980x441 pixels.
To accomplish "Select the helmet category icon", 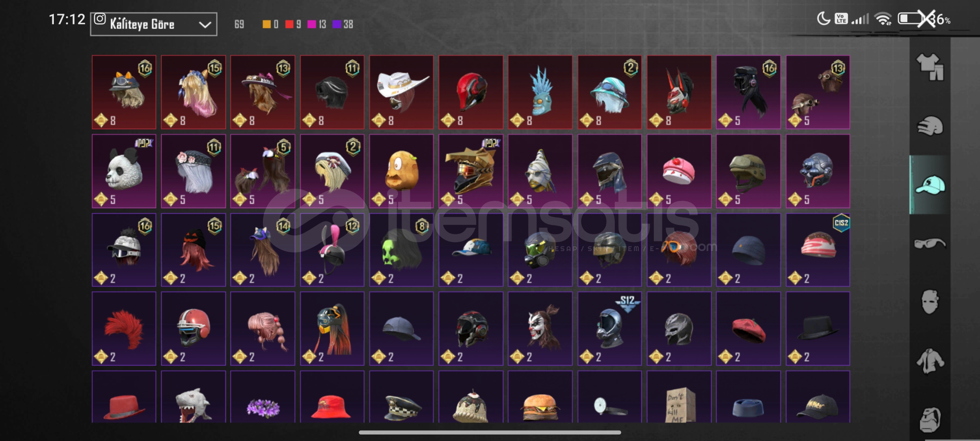I will [x=930, y=126].
